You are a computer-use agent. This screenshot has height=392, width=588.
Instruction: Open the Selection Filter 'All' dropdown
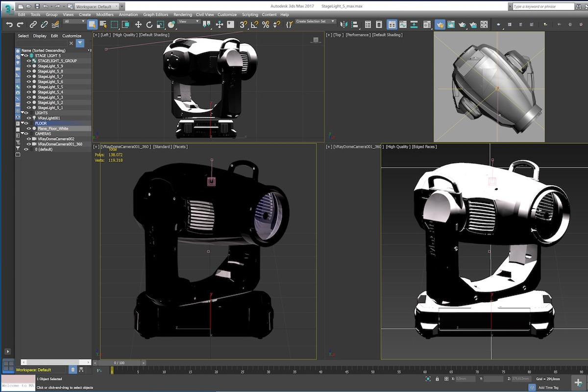[74, 22]
